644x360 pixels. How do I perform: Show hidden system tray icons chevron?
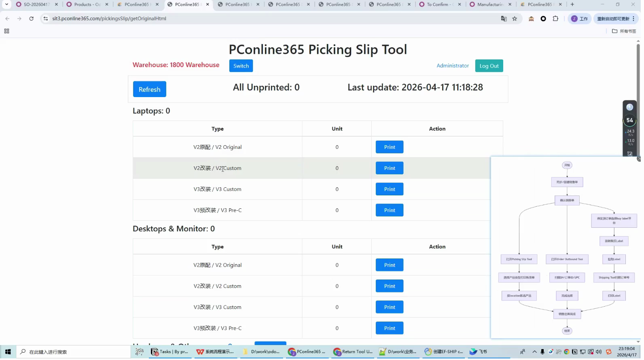coord(534,352)
